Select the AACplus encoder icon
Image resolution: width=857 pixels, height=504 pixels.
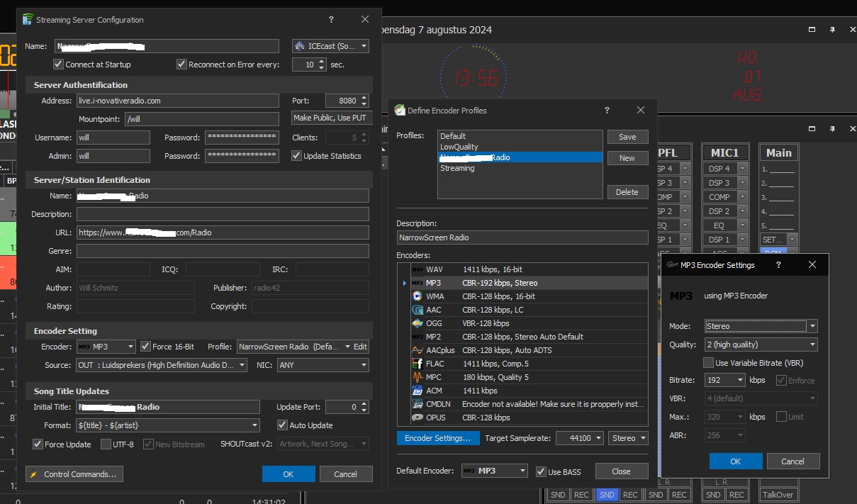point(418,350)
